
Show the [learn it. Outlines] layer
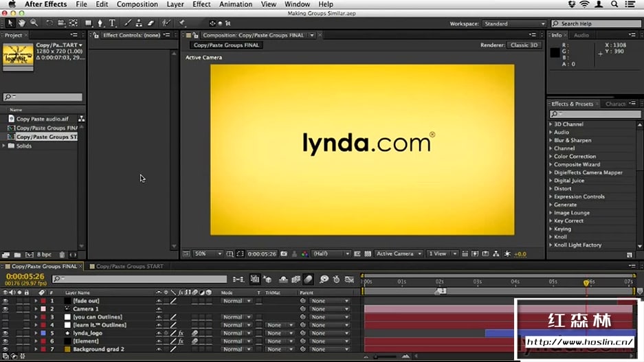pyautogui.click(x=5, y=325)
